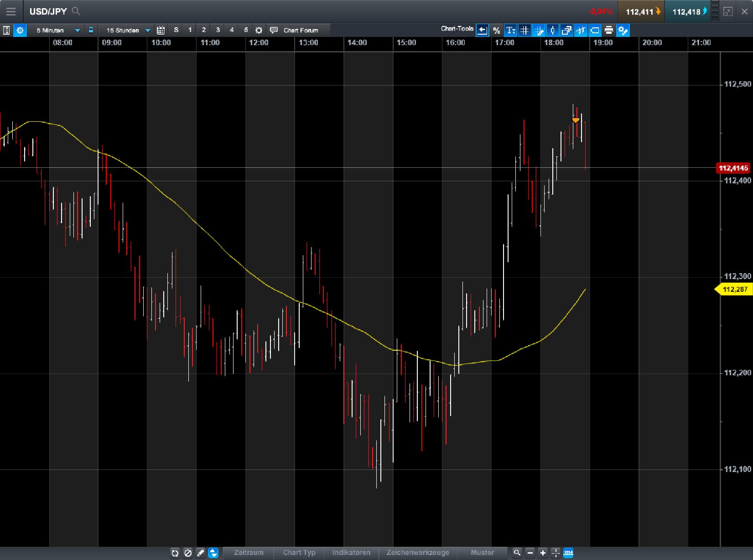Toggle the lock icon next to 5 Minuten

(x=91, y=30)
